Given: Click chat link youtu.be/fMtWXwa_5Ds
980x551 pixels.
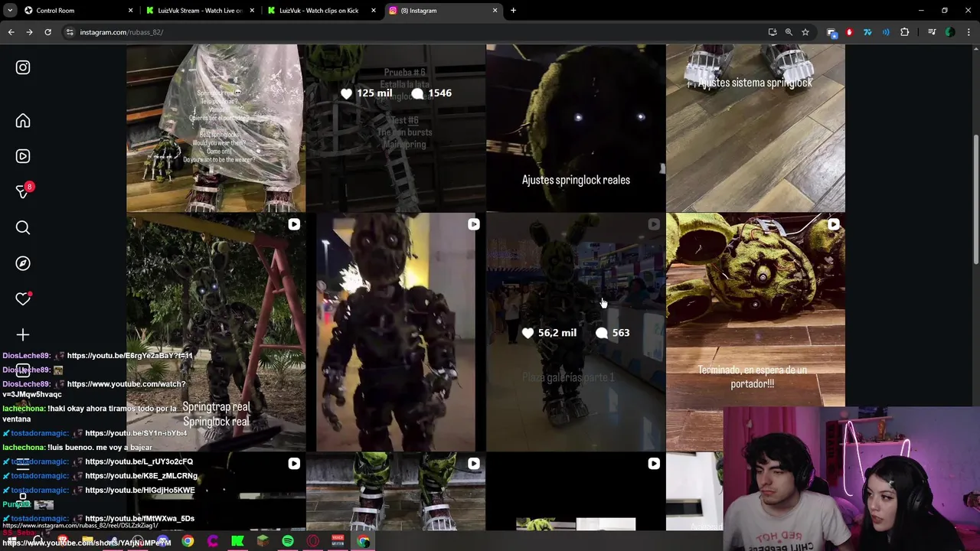Looking at the screenshot, I should point(139,519).
